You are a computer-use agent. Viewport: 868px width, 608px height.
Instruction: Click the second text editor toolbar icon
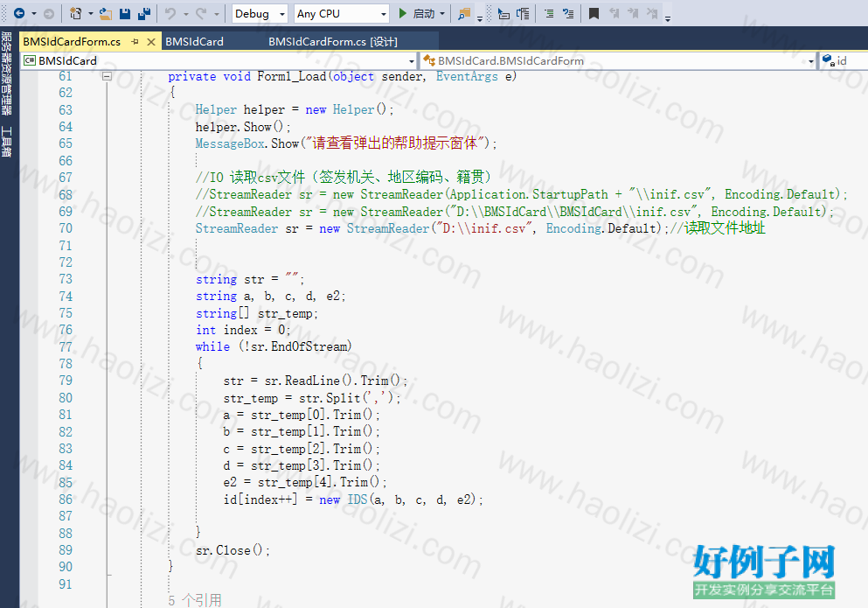(x=523, y=13)
